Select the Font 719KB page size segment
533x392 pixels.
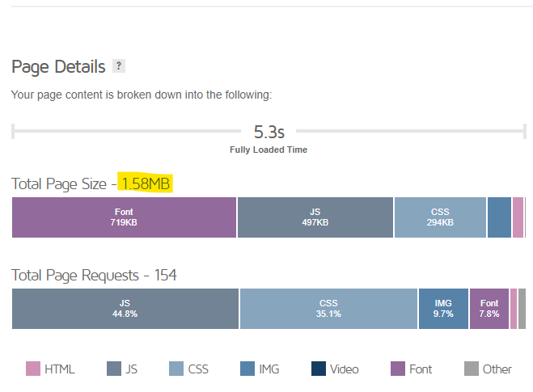pos(124,217)
